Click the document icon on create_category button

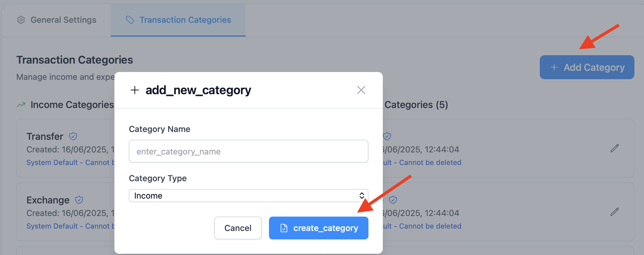pyautogui.click(x=284, y=228)
